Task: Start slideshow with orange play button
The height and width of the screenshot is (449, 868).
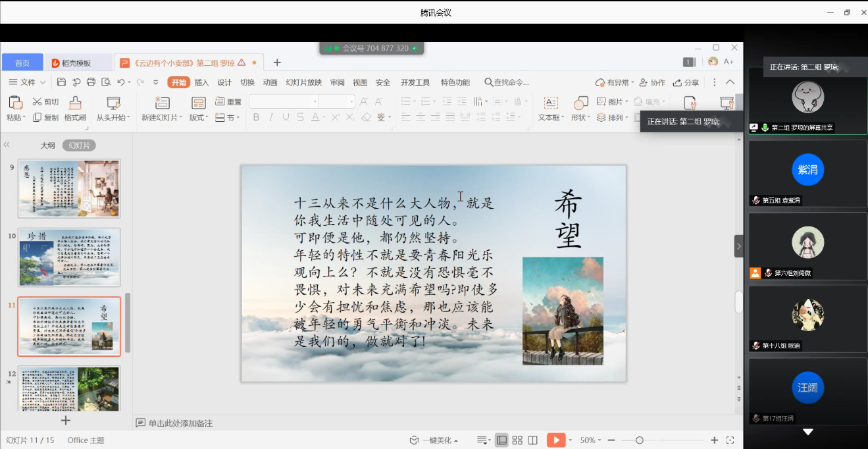Action: coord(556,440)
